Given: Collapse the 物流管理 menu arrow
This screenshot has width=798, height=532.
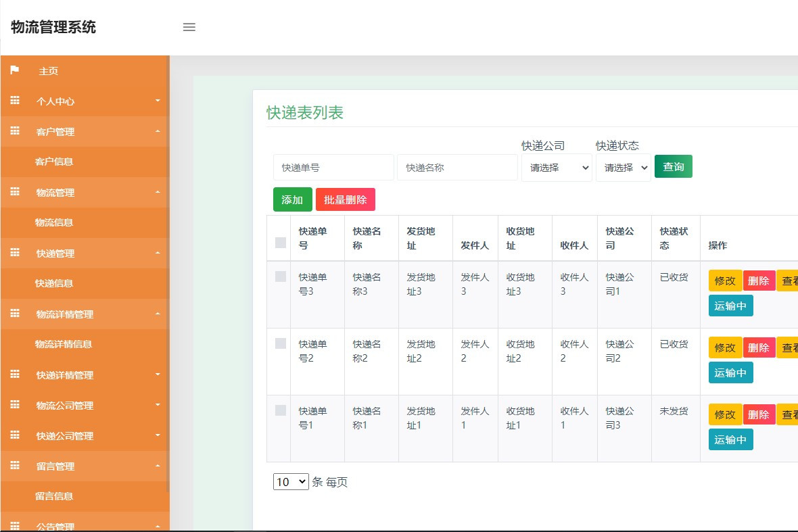Looking at the screenshot, I should 158,192.
